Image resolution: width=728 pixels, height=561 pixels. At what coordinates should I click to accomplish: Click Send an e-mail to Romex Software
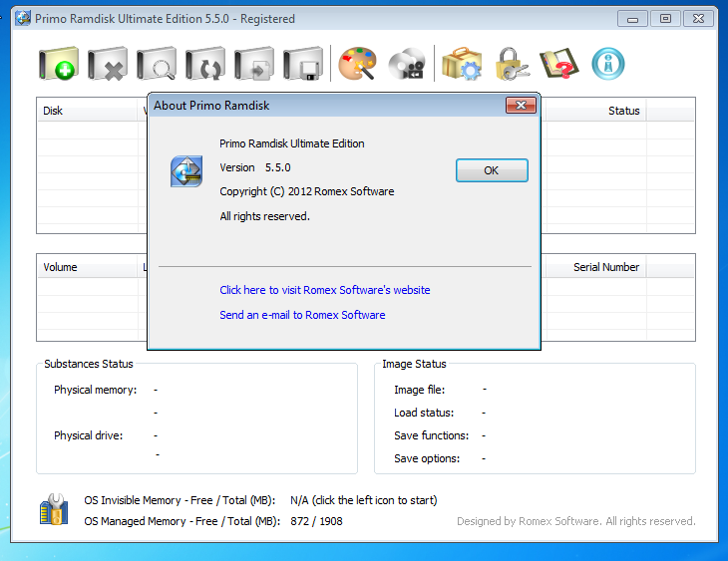302,315
